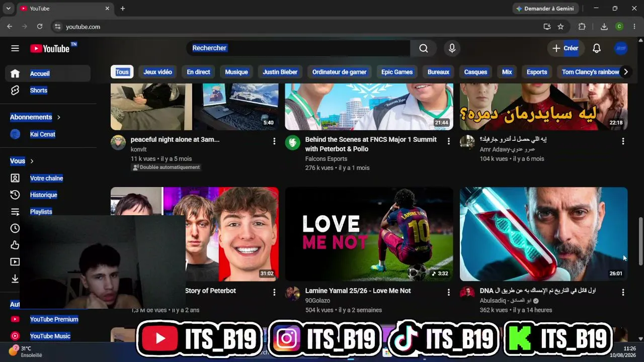Click the Créer button
644x362 pixels.
click(566, 48)
